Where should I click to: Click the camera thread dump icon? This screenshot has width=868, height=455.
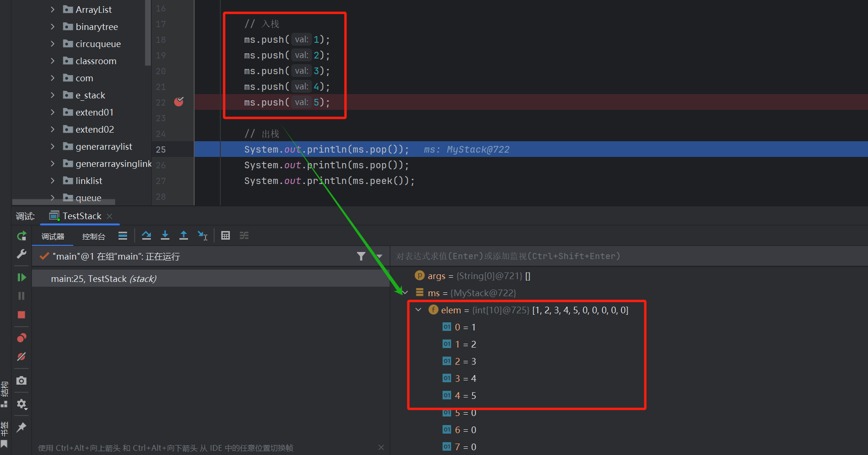coord(21,380)
